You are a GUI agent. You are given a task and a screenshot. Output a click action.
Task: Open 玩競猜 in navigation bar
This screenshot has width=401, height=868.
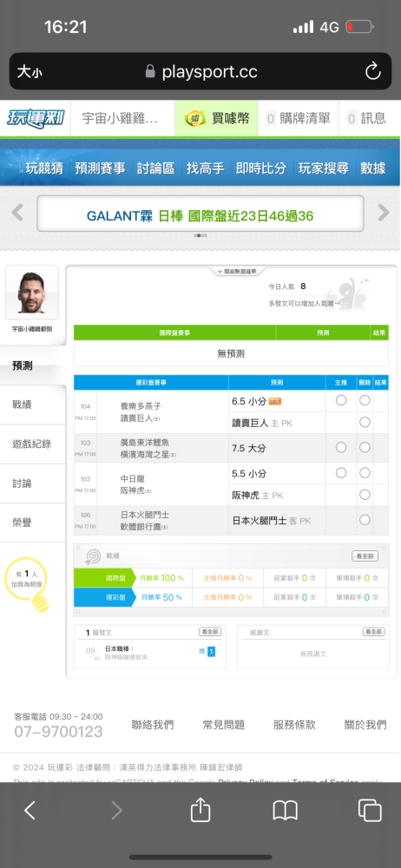point(44,168)
